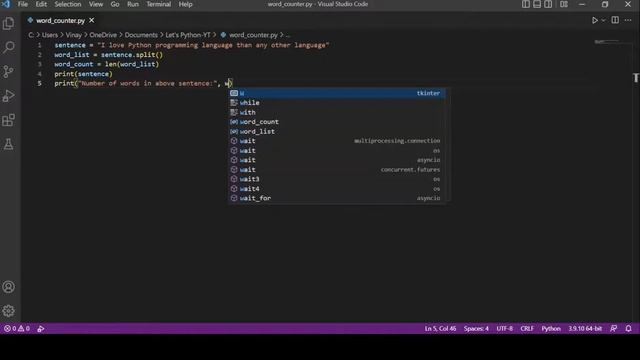Select 'word_count' variable suggestion
The width and height of the screenshot is (640, 360).
coord(337,122)
